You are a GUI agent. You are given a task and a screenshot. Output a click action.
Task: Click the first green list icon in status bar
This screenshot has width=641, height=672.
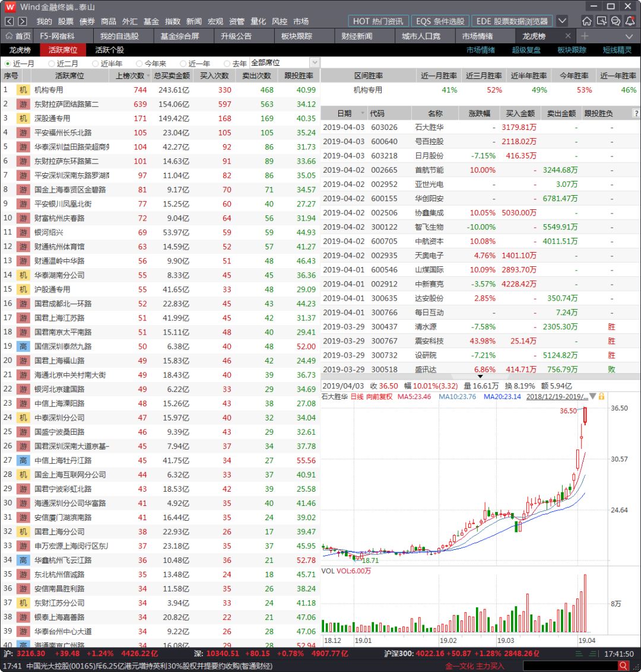click(x=579, y=654)
